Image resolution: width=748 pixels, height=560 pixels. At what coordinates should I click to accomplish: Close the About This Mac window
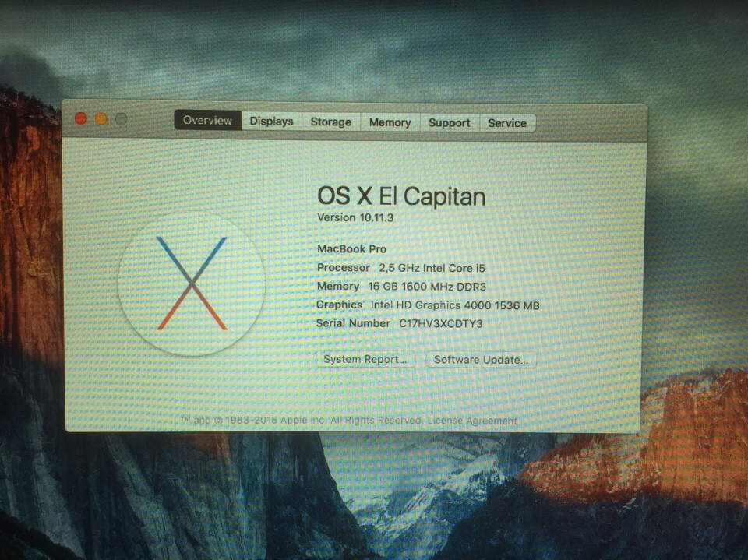[80, 118]
